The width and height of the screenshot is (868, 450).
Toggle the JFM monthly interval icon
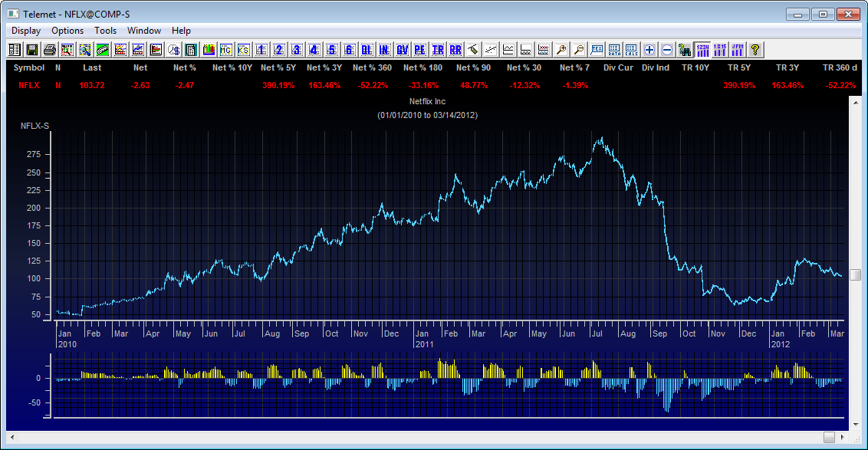(x=738, y=50)
